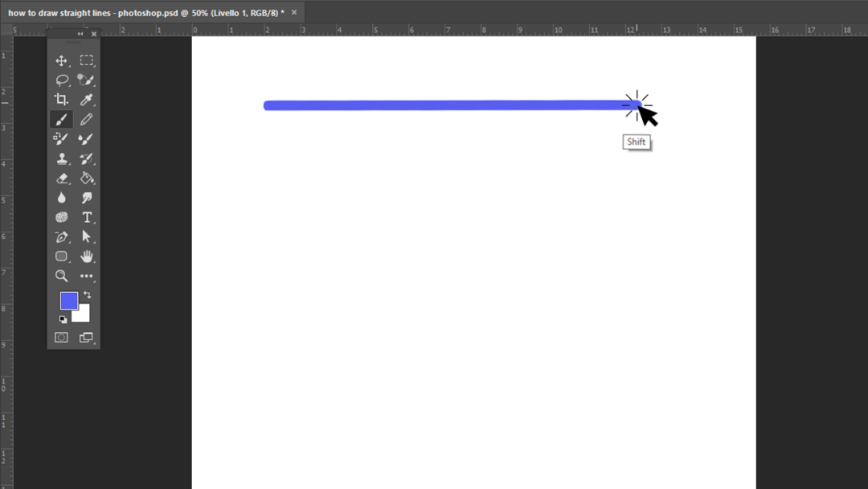Viewport: 868px width, 489px height.
Task: Select the Paint Bucket tool
Action: click(86, 178)
